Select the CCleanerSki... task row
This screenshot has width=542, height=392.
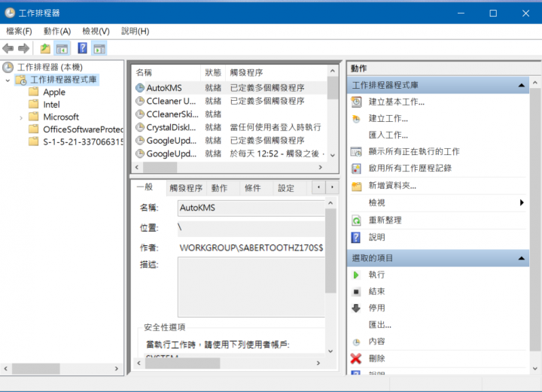(230, 114)
